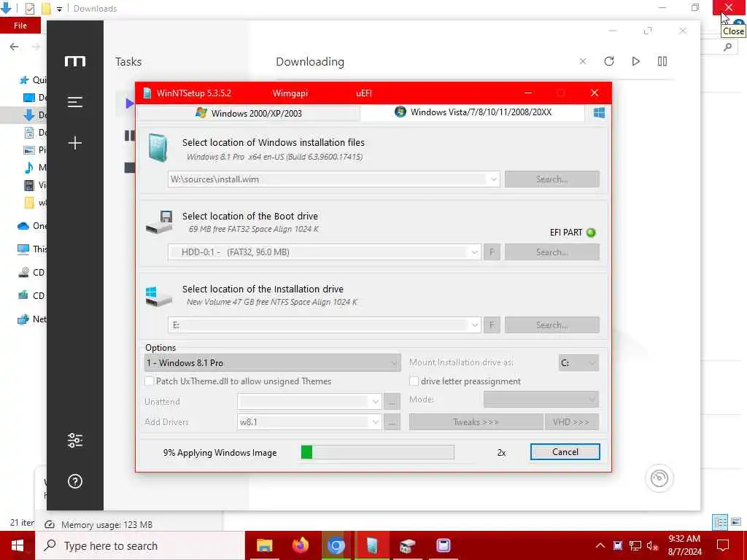Switch File Explorer to details view icon
The image size is (747, 560).
click(720, 522)
